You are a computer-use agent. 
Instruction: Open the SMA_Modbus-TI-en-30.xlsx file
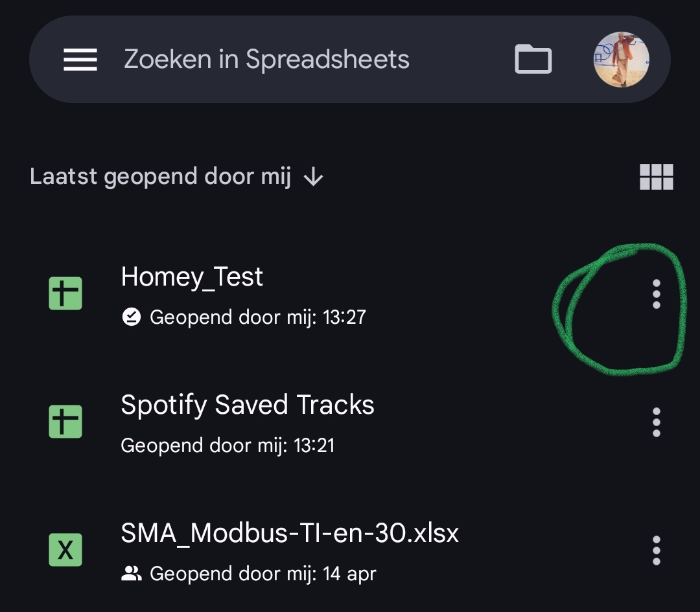click(290, 534)
